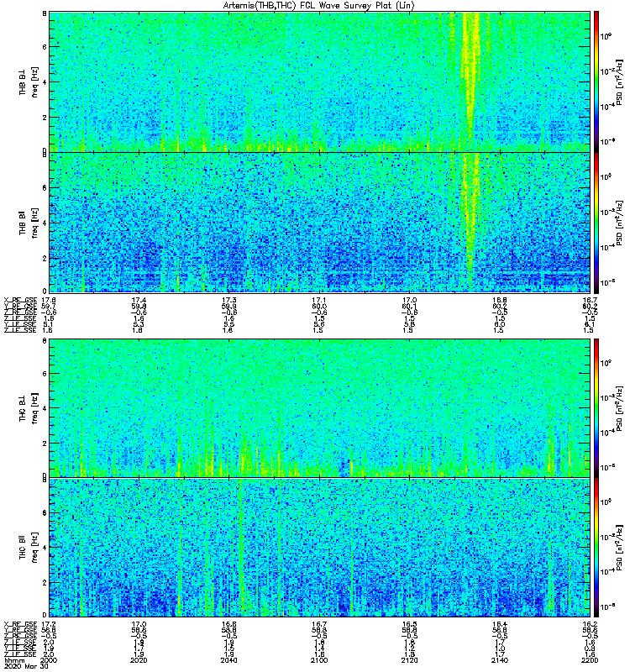Click the 2120 time tick label
The height and width of the screenshot is (672, 630).
click(409, 660)
